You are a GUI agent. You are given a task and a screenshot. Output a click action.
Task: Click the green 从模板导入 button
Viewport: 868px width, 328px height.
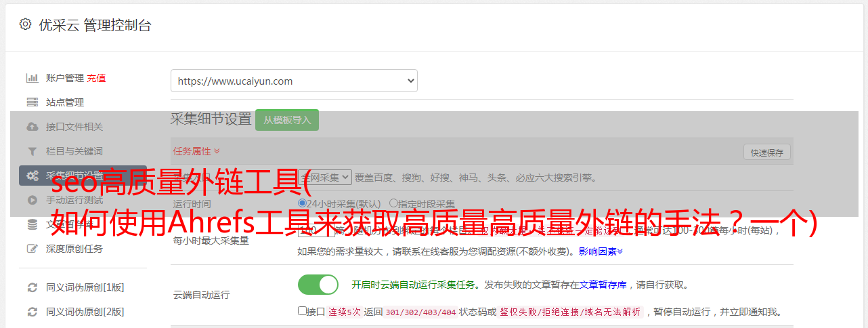pyautogui.click(x=287, y=120)
